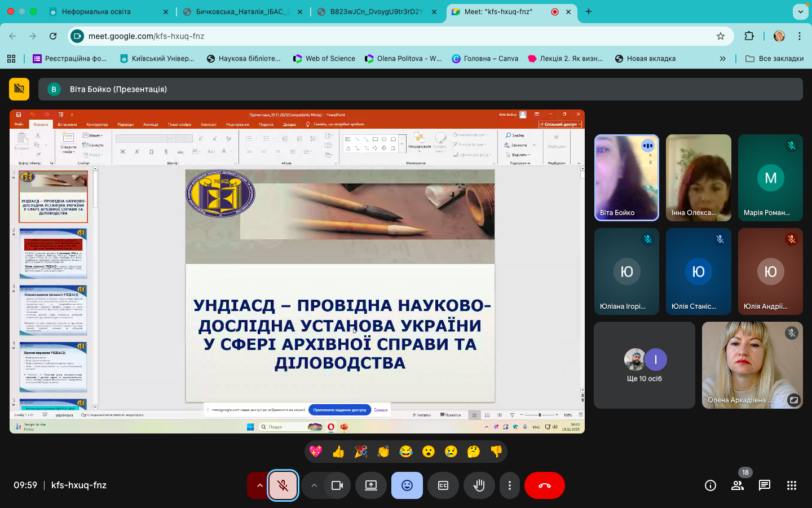Open the activities grid icon
The image size is (812, 508).
click(x=791, y=485)
